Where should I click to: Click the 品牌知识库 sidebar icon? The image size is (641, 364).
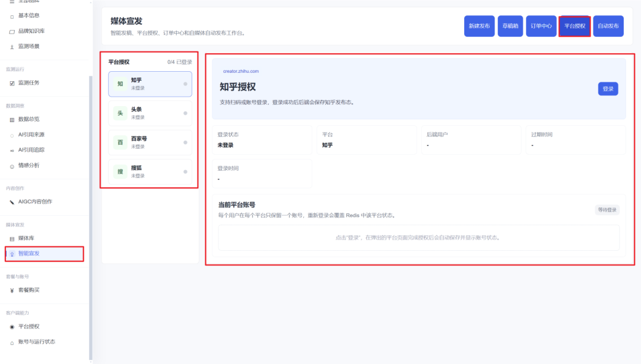[12, 32]
